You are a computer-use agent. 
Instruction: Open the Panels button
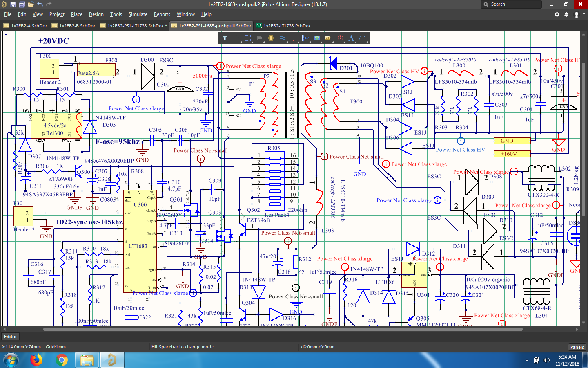tap(577, 347)
